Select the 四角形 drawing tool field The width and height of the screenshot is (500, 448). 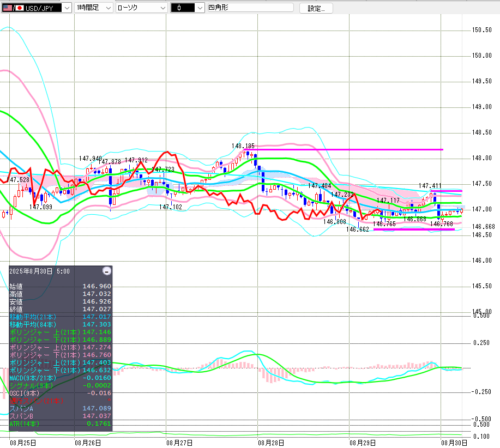click(250, 8)
